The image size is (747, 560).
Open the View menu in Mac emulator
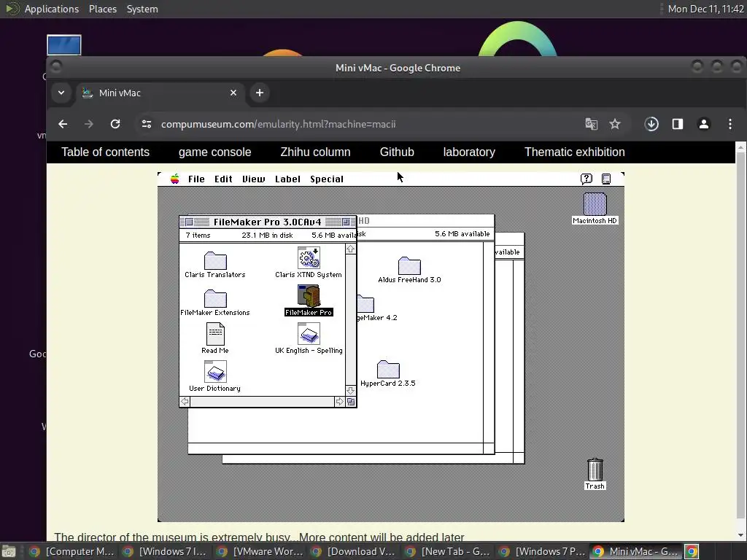[x=253, y=179]
